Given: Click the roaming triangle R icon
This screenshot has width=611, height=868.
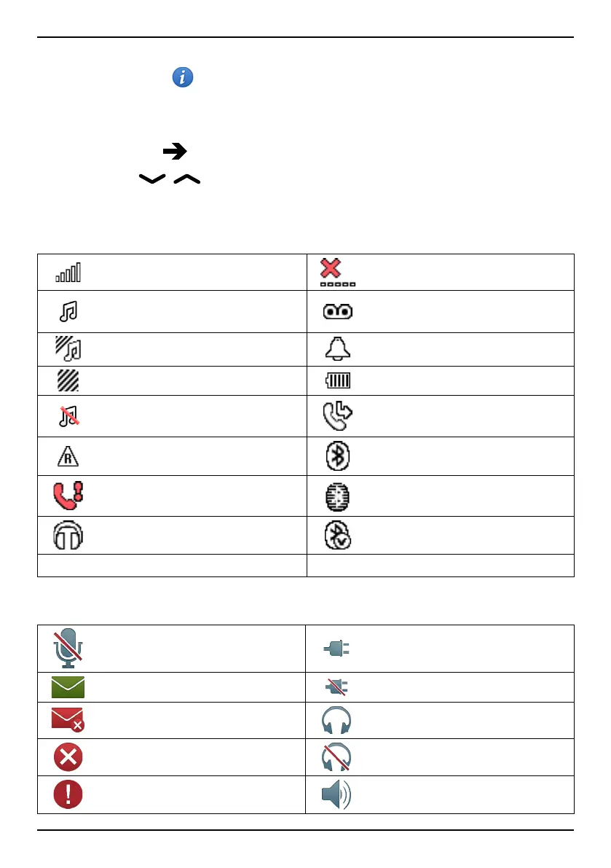Looking at the screenshot, I should click(68, 456).
